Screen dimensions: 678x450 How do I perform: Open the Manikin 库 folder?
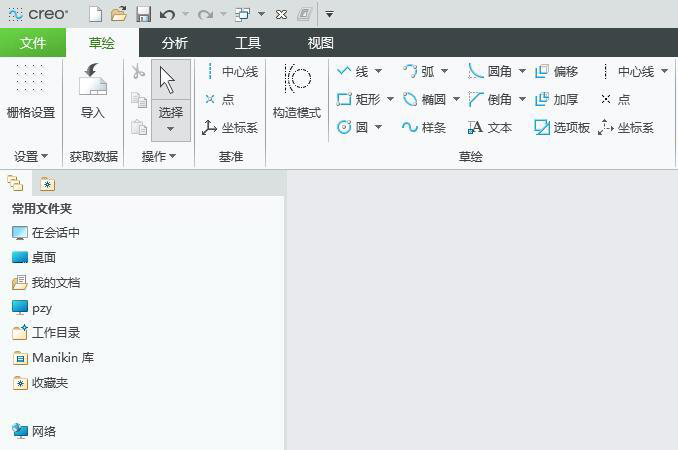tap(53, 357)
